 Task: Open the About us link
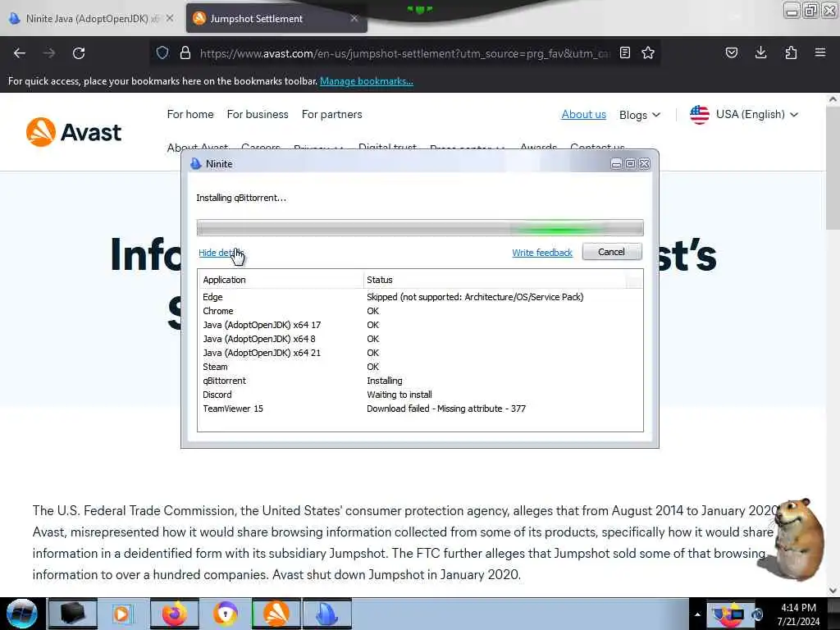click(583, 114)
